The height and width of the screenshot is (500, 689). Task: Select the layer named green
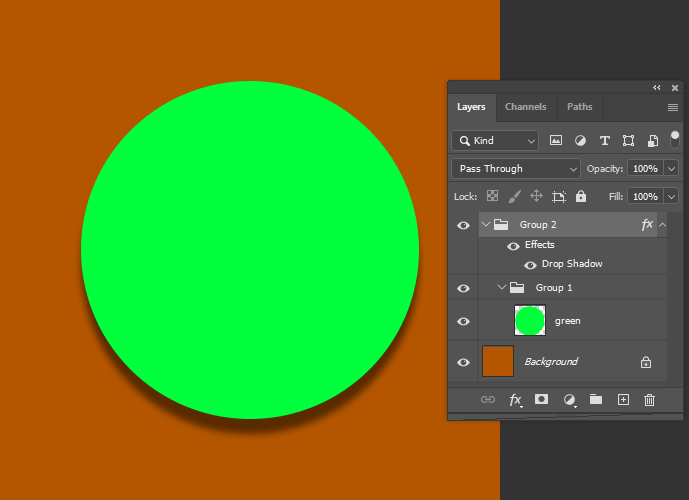568,321
